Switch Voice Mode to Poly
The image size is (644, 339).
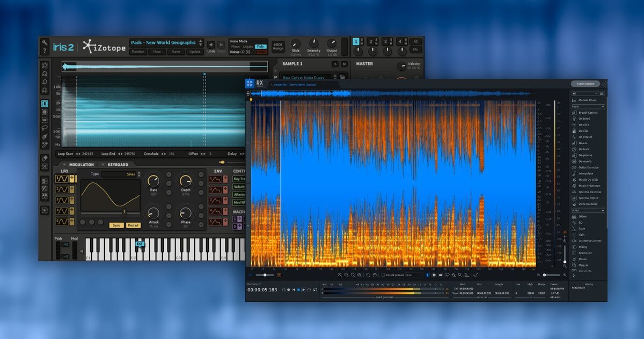coord(261,47)
